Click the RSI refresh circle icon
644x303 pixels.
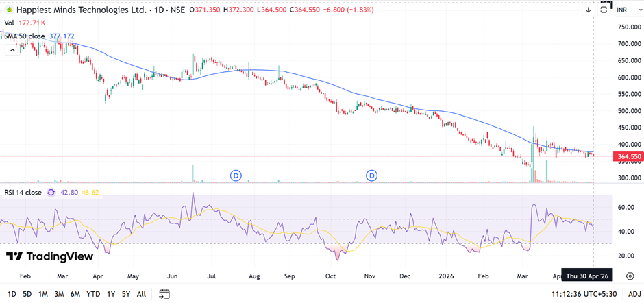[x=51, y=193]
